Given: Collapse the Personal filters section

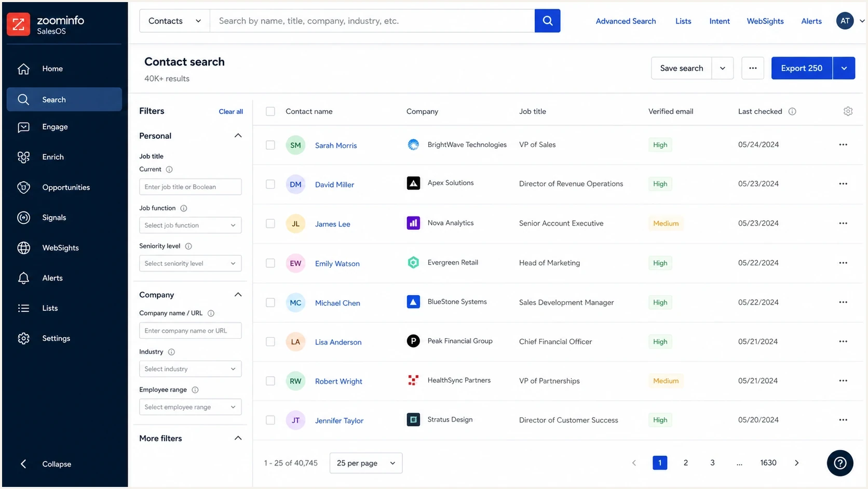Looking at the screenshot, I should pyautogui.click(x=238, y=136).
